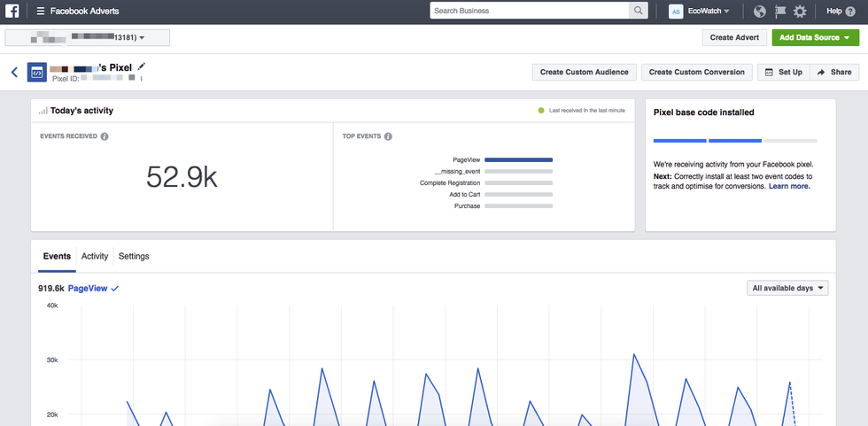Click info icon beside Top Events

388,136
